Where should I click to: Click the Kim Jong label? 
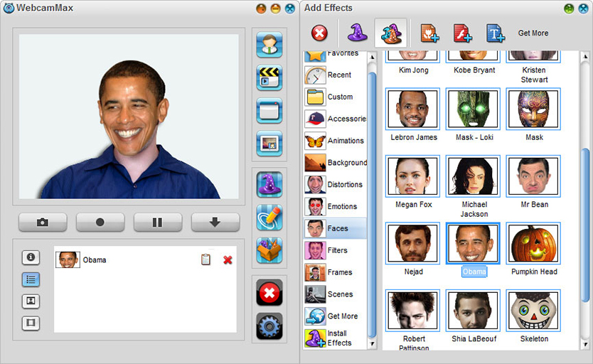[414, 70]
